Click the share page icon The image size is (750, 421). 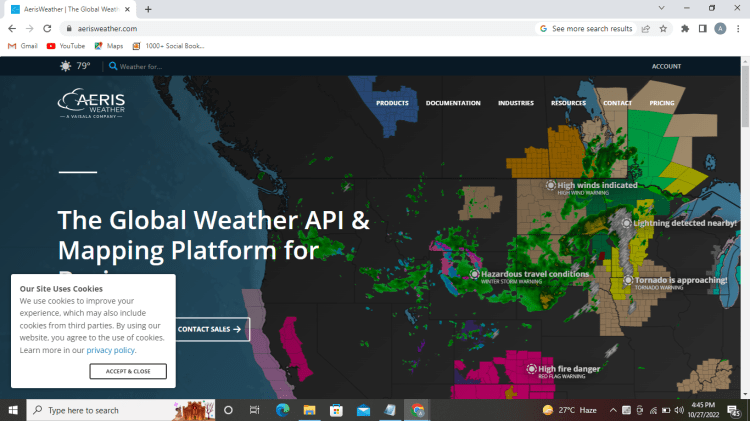646,29
